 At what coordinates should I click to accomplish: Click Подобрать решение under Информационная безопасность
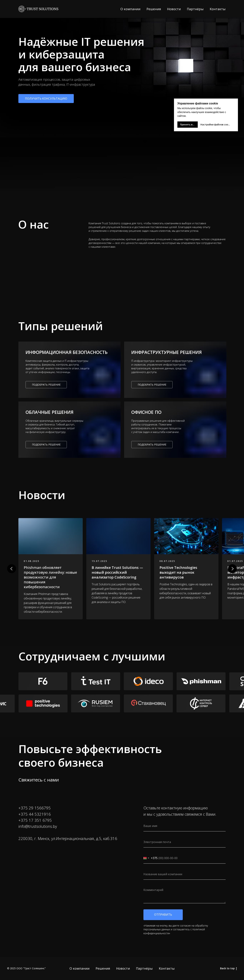46,385
